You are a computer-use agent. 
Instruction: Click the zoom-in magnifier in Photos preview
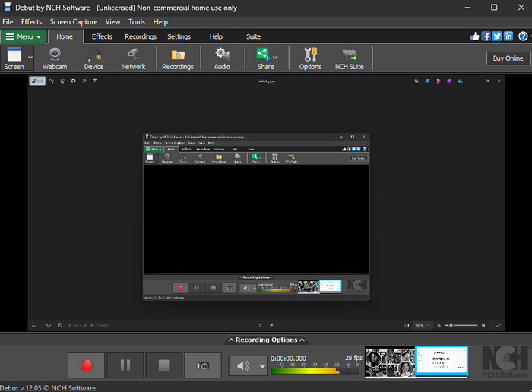pyautogui.click(x=483, y=326)
